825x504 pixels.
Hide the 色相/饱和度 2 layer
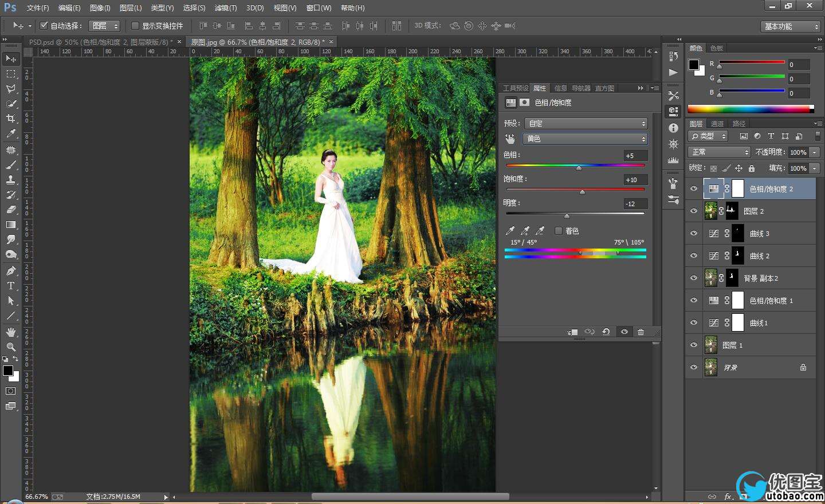[694, 189]
